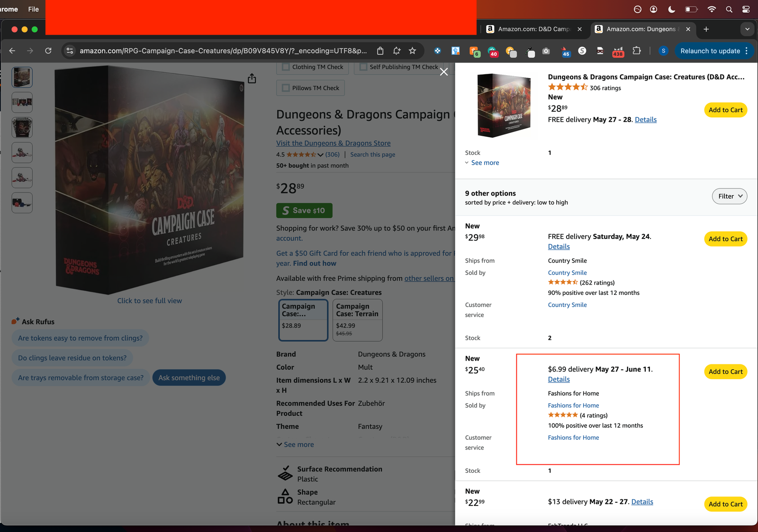Open the Chrome profile avatar S
The width and height of the screenshot is (758, 532).
click(x=663, y=51)
